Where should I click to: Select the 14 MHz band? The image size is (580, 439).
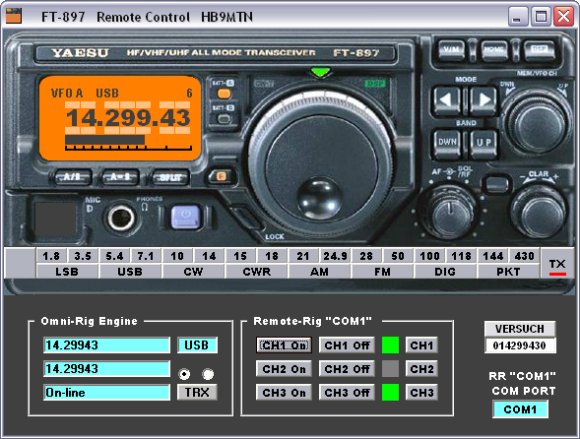209,256
